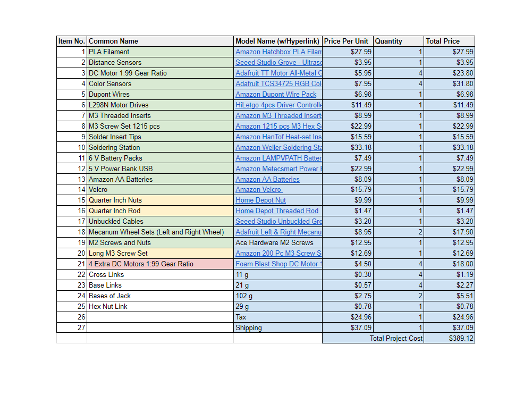Click the Seeed Studio Unbuckled Grove link
This screenshot has width=532, height=412.
click(278, 221)
